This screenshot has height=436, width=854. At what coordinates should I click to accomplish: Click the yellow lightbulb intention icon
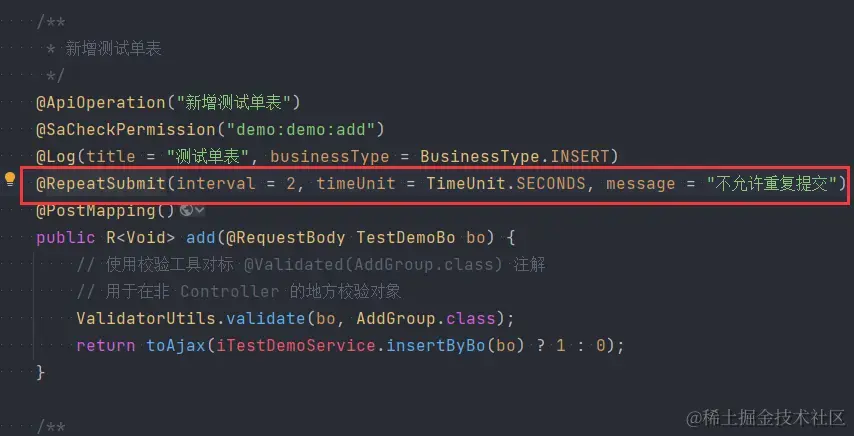click(10, 179)
